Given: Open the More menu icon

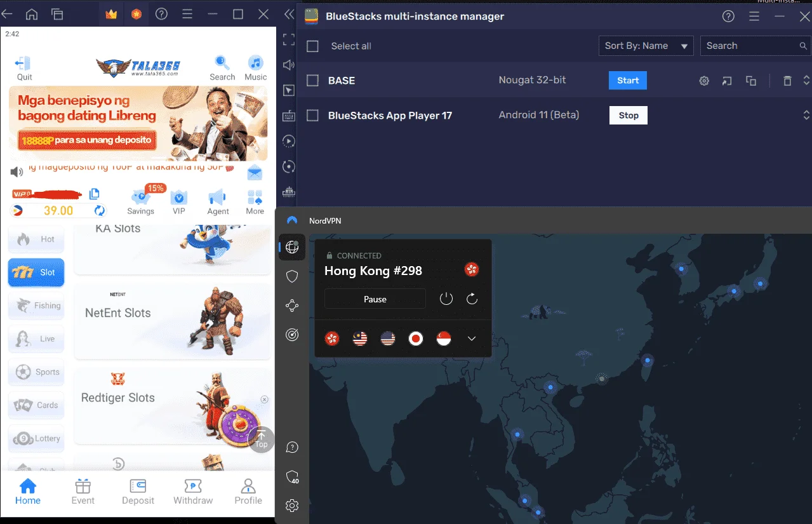Looking at the screenshot, I should (255, 198).
